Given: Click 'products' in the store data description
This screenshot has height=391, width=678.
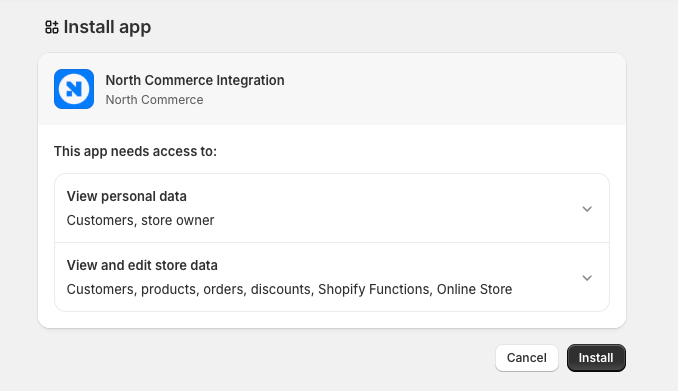Looking at the screenshot, I should (170, 289).
